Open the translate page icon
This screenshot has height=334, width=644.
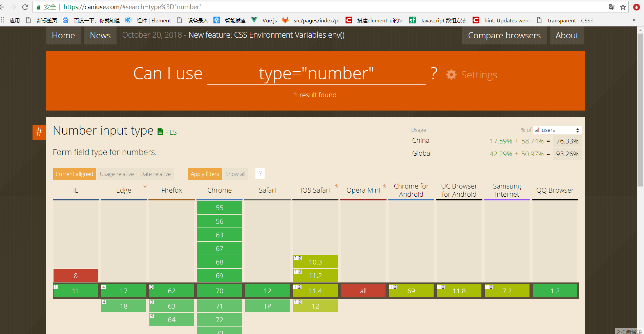click(612, 7)
